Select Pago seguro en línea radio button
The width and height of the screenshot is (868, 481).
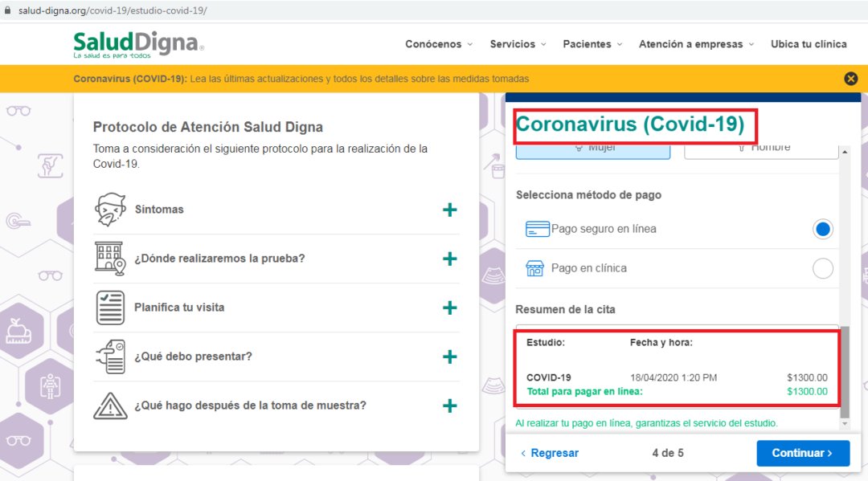pyautogui.click(x=823, y=229)
